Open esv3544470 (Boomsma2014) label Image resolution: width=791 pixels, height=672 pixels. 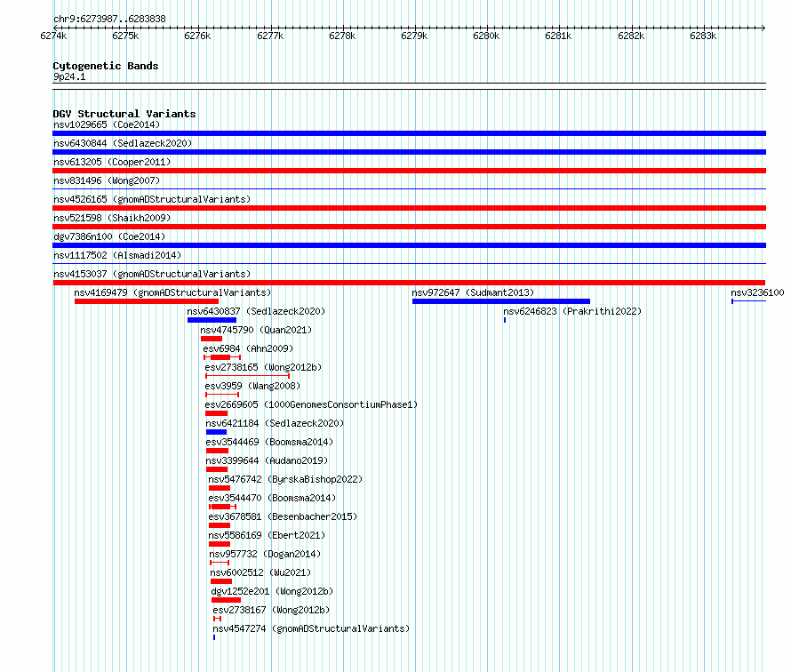coord(272,498)
